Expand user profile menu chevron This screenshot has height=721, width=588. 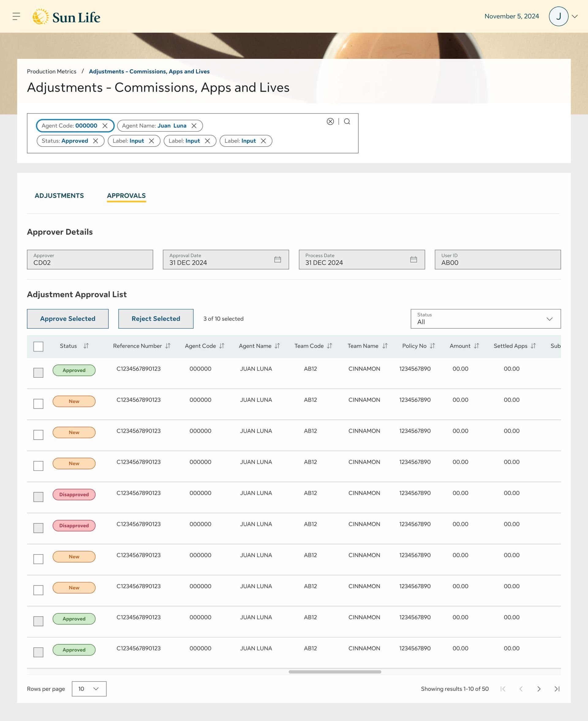tap(575, 16)
